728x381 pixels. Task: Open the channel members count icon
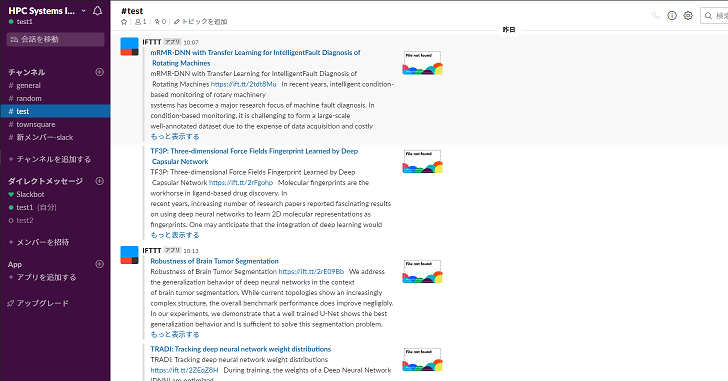(141, 22)
